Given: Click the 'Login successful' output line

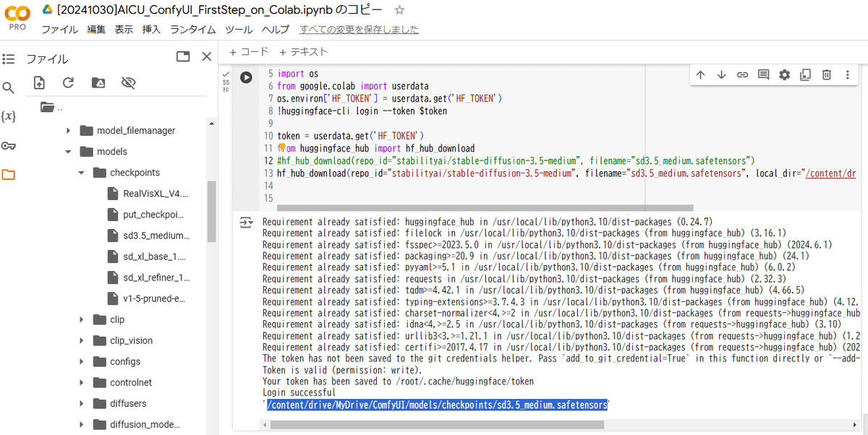Looking at the screenshot, I should (x=299, y=392).
